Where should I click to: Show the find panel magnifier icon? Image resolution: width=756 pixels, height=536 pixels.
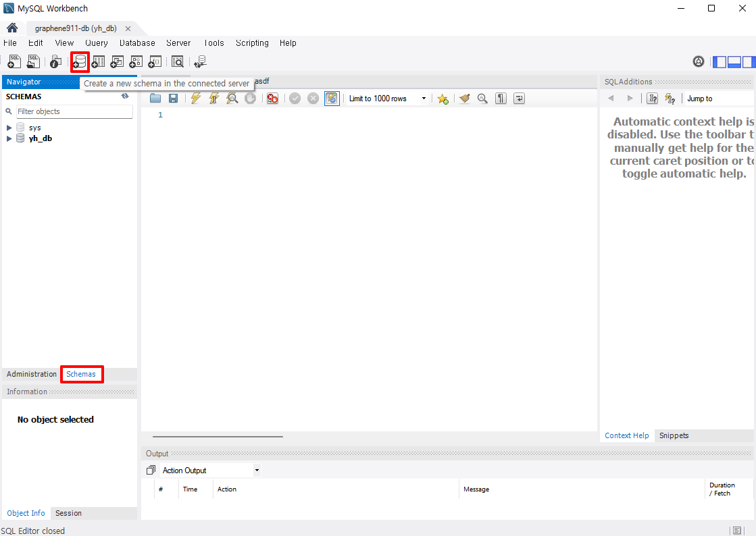pos(482,99)
